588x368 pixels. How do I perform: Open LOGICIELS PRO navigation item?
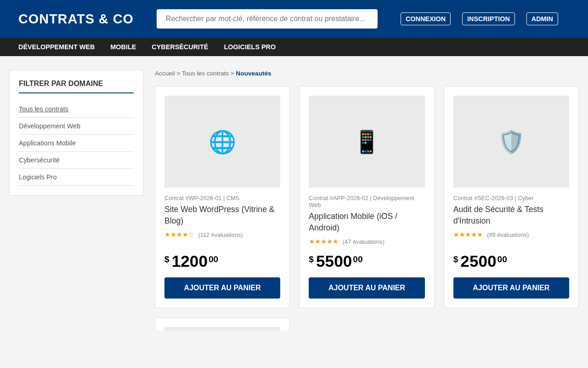click(250, 47)
